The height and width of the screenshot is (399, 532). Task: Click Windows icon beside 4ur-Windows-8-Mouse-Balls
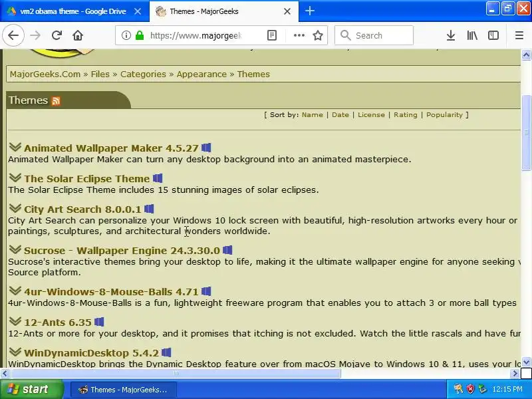click(206, 291)
